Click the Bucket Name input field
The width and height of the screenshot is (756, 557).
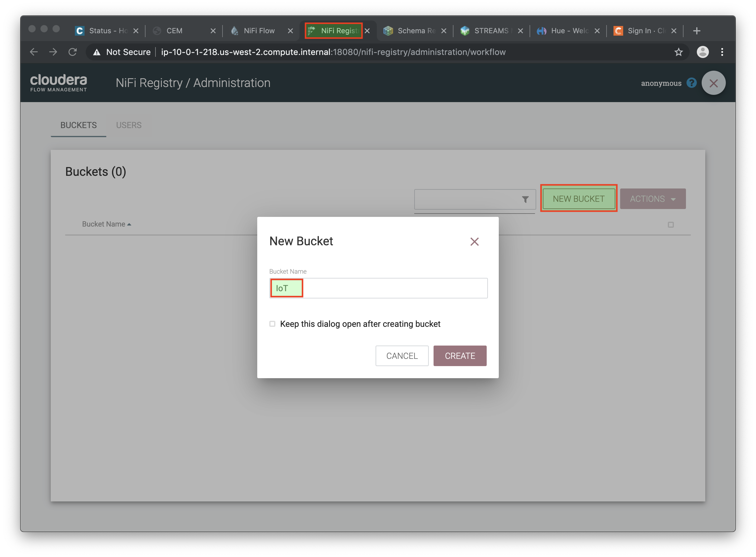coord(379,288)
